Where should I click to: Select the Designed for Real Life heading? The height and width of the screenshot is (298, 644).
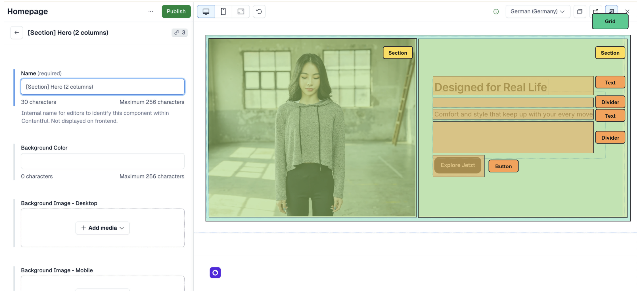click(490, 87)
